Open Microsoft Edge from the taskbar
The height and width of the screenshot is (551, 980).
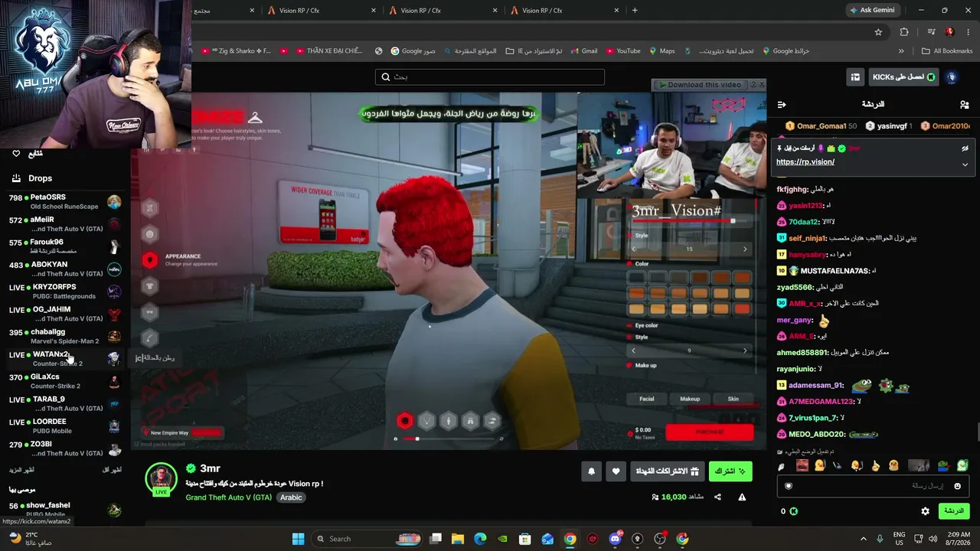coord(480,539)
